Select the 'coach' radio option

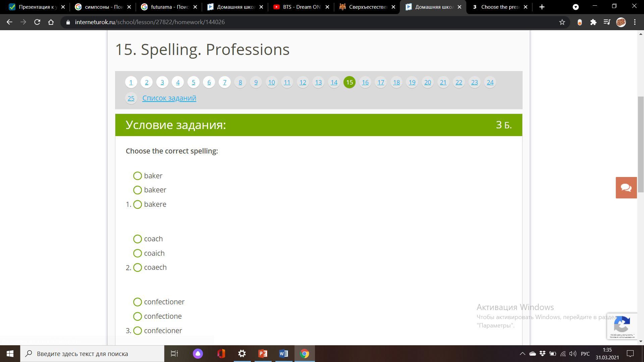point(138,239)
